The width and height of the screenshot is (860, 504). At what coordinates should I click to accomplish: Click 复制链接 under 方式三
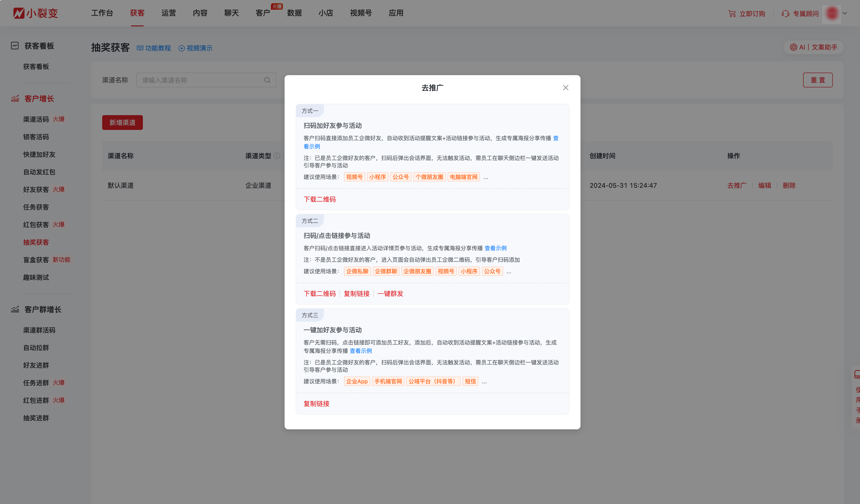(x=316, y=404)
